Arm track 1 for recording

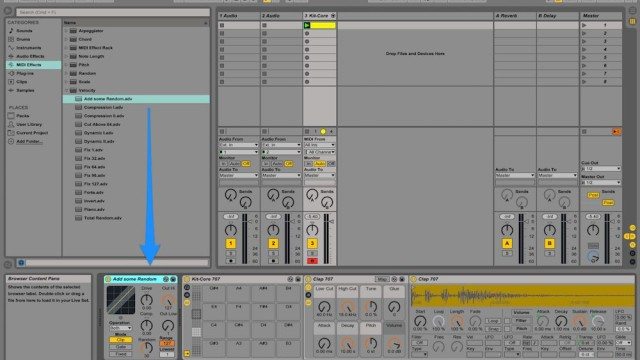click(x=231, y=261)
